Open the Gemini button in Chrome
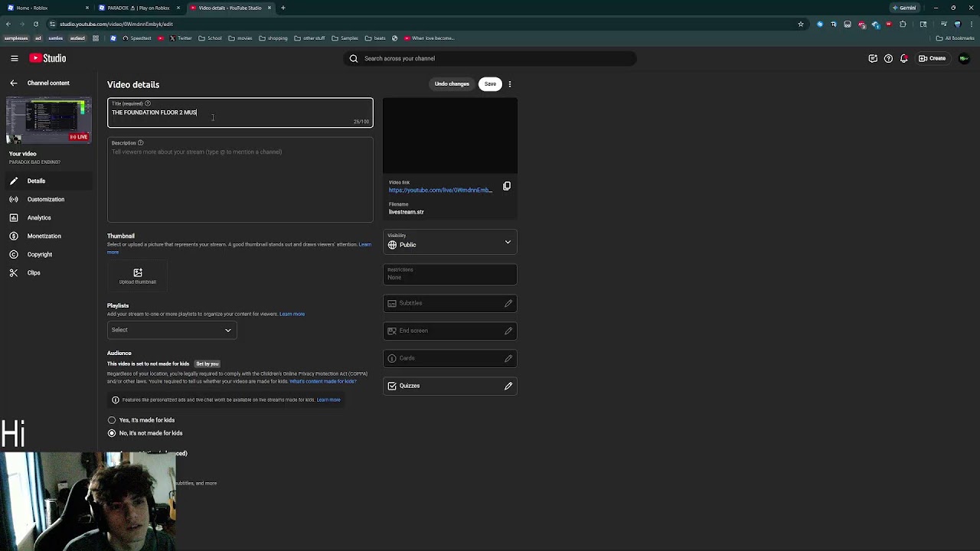This screenshot has width=980, height=551. click(x=904, y=8)
